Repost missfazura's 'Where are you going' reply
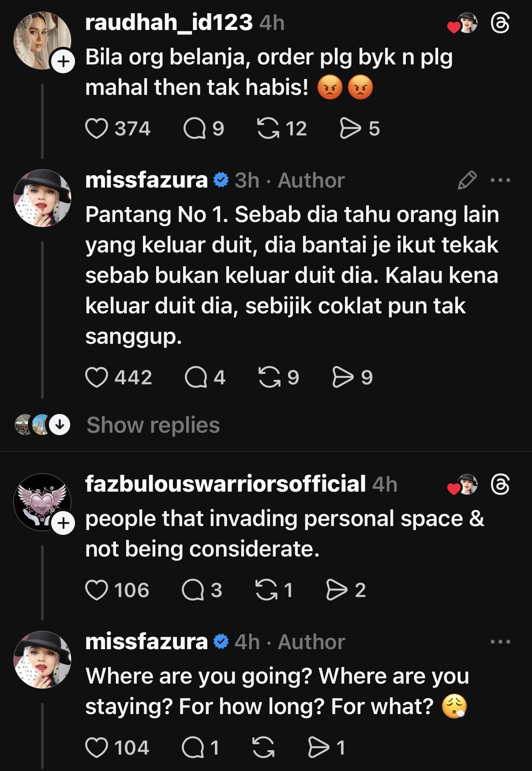This screenshot has width=532, height=771. tap(263, 748)
